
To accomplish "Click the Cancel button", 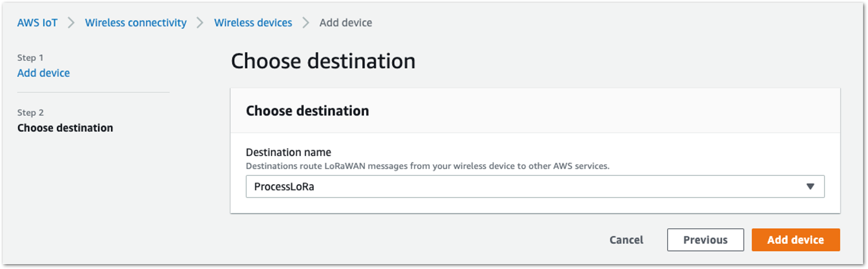I will tap(626, 240).
